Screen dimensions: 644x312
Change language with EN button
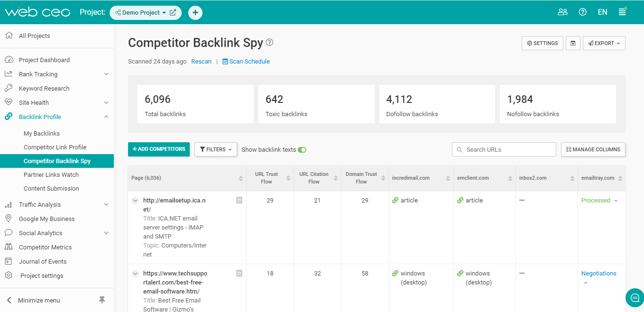602,12
